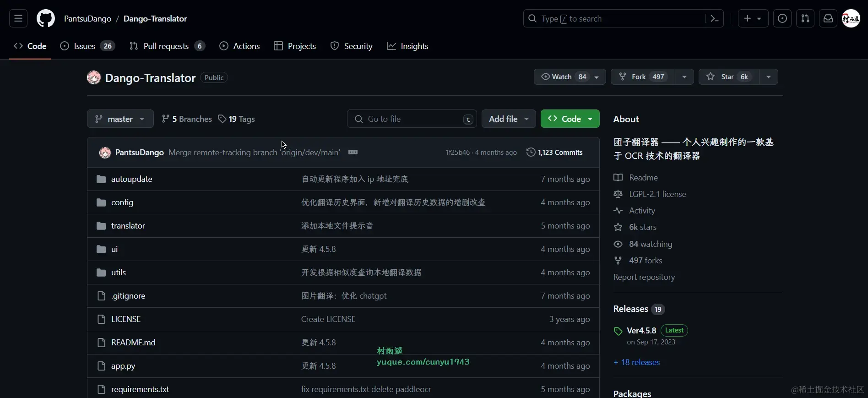This screenshot has width=868, height=398.
Task: Open the app.py file
Action: (123, 366)
